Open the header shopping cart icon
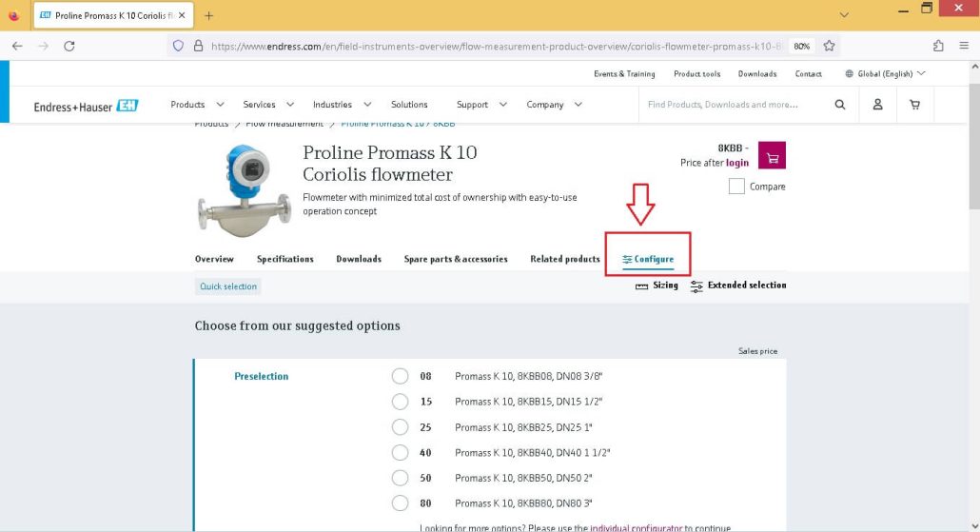This screenshot has width=980, height=532. 914,105
